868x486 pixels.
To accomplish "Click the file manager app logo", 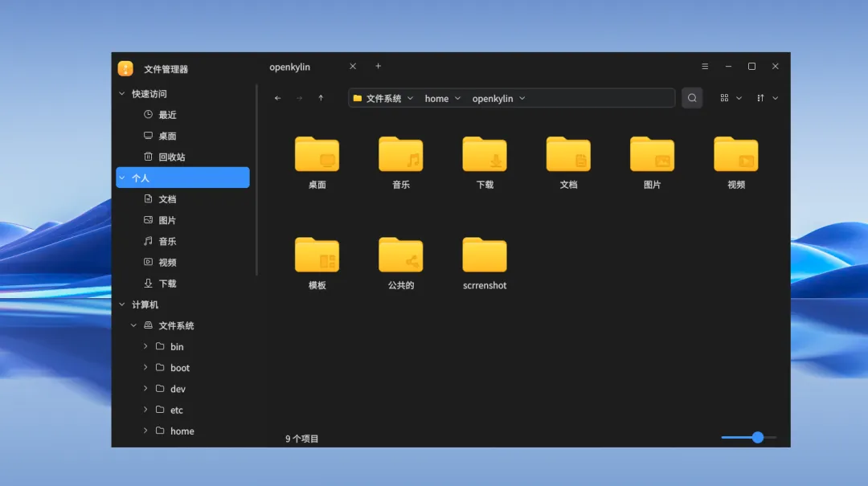I will pos(125,68).
